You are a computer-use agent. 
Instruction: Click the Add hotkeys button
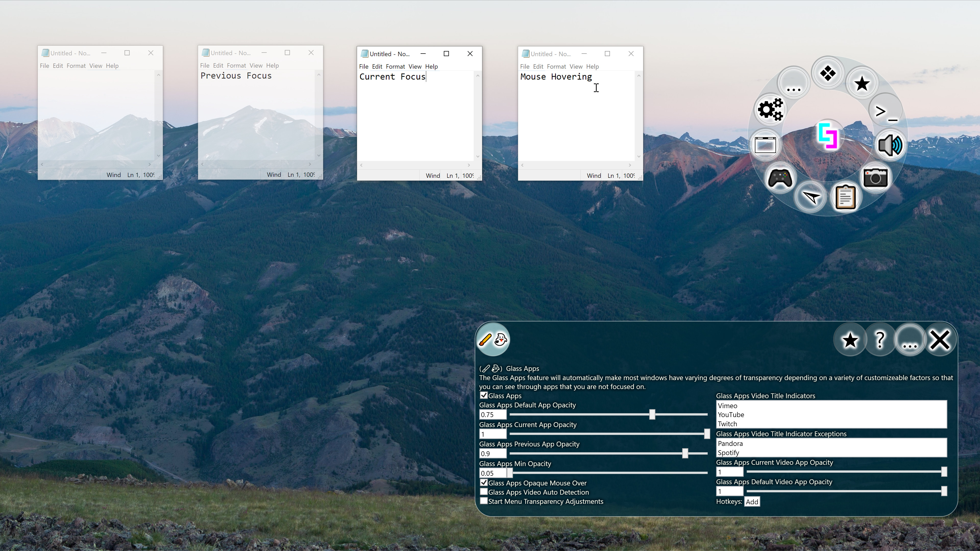tap(752, 502)
